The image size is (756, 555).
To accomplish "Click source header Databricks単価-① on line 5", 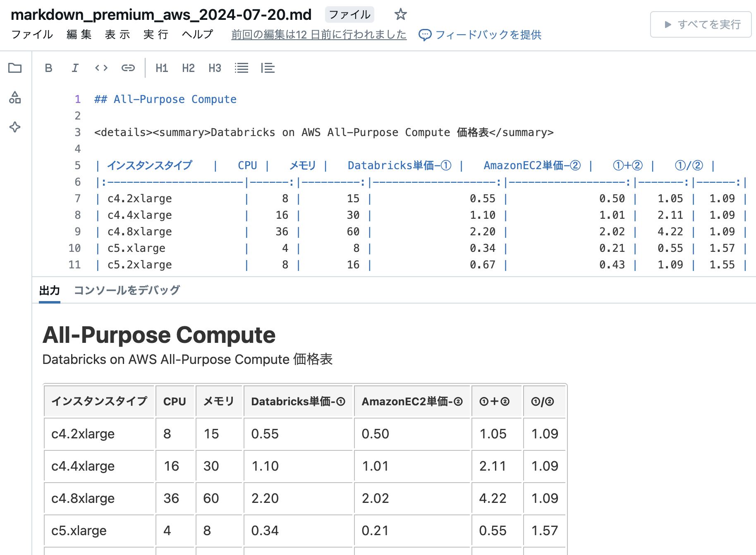I will point(400,165).
